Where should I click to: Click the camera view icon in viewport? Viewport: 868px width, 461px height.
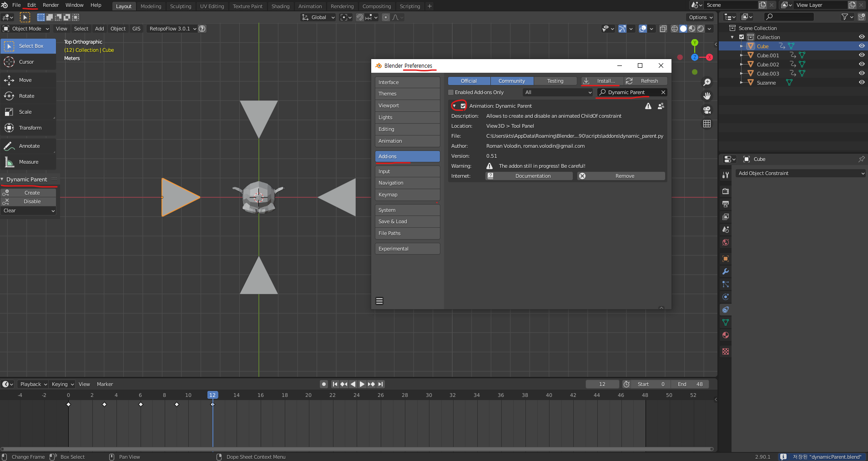[707, 110]
